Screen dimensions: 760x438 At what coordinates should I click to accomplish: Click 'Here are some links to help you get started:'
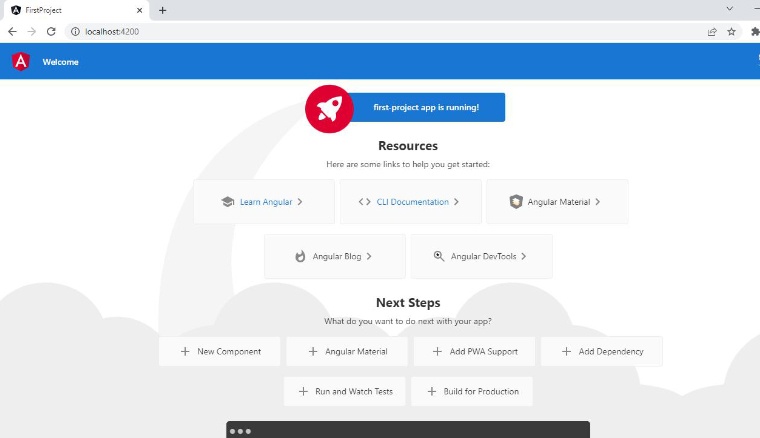(x=408, y=164)
